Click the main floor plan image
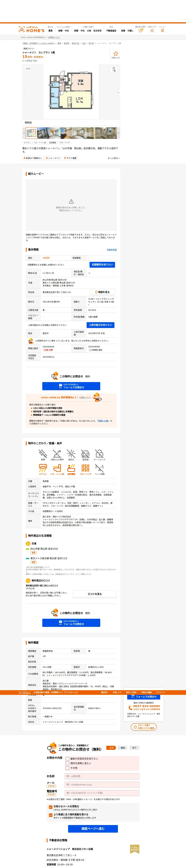The width and height of the screenshot is (186, 868). click(x=71, y=92)
